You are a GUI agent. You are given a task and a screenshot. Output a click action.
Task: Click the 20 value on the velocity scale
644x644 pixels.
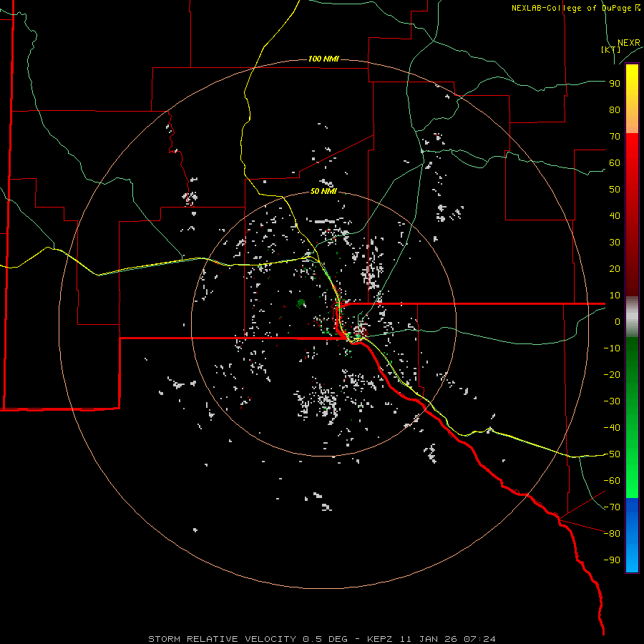click(x=615, y=269)
